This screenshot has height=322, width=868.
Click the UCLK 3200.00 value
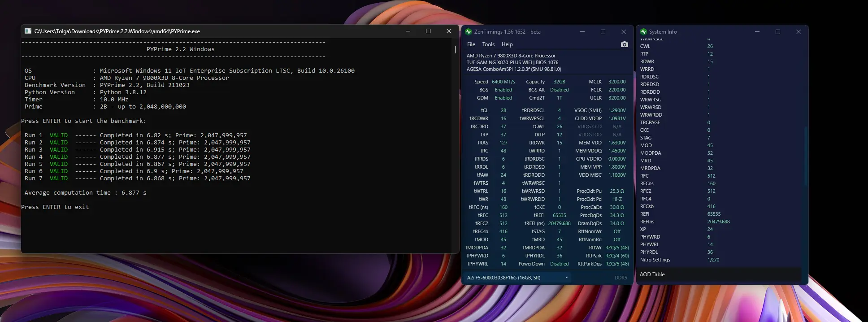617,98
